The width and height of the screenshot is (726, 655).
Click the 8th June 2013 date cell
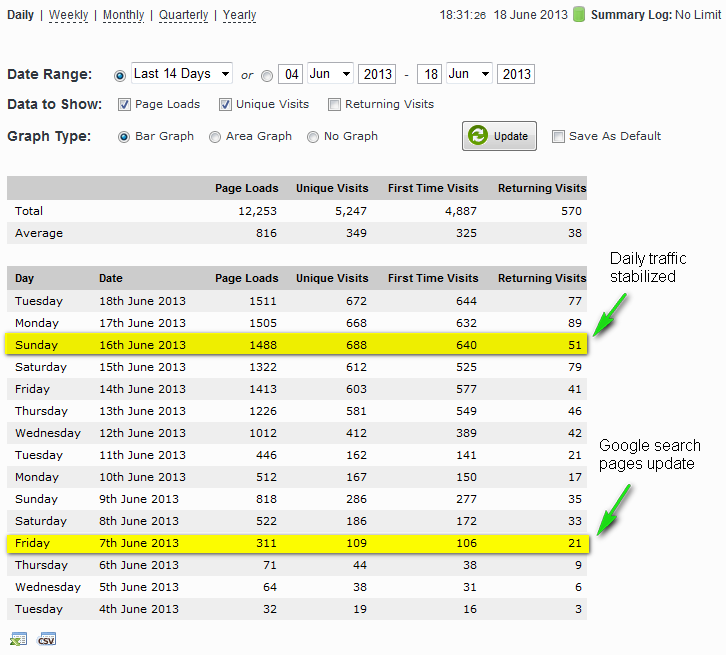pyautogui.click(x=138, y=521)
